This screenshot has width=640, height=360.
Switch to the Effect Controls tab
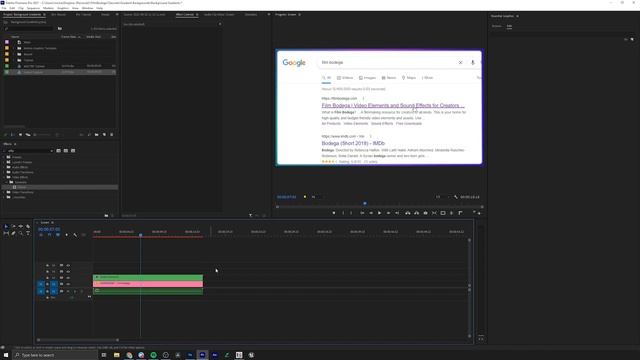click(184, 15)
